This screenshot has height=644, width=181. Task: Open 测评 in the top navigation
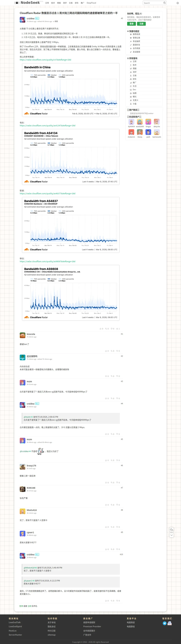click(65, 3)
